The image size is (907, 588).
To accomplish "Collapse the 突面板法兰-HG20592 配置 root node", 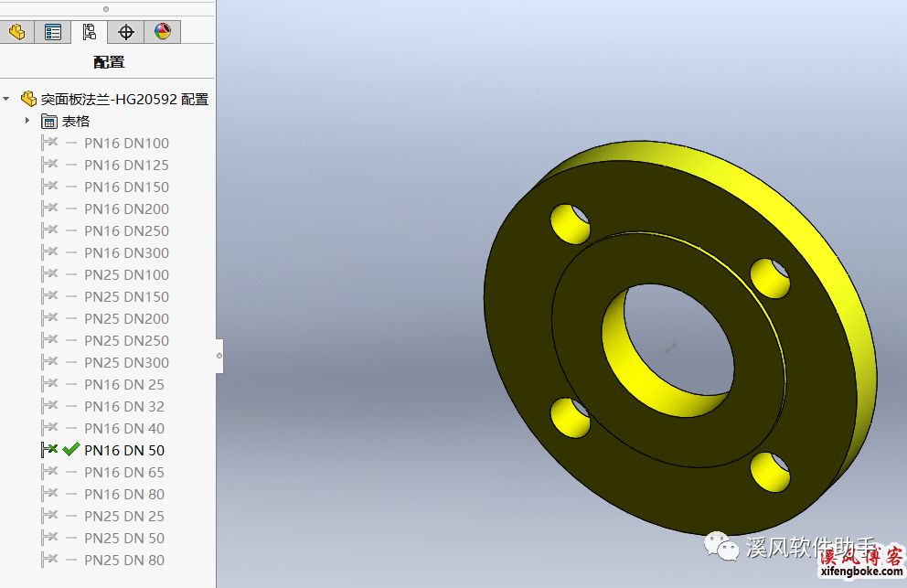I will [x=6, y=99].
